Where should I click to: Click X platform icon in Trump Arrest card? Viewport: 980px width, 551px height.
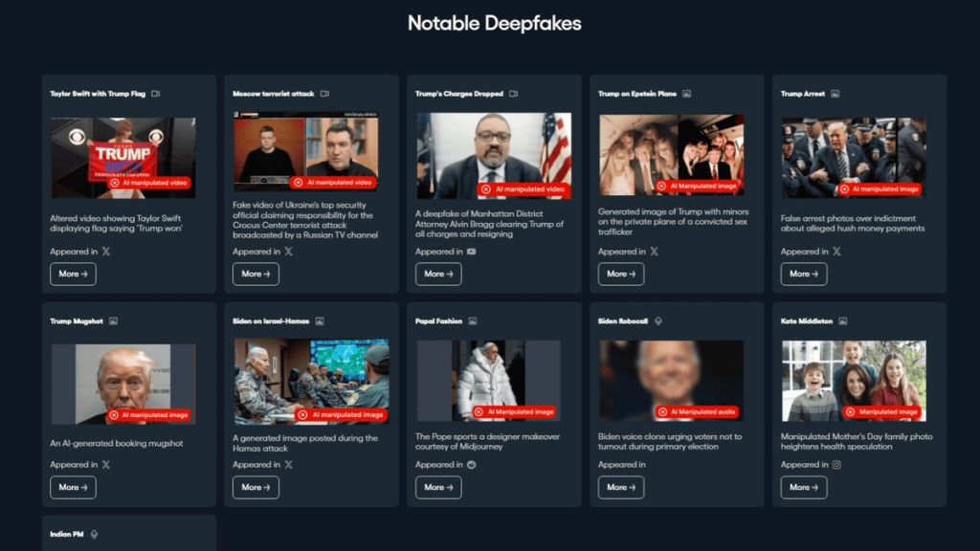(x=836, y=252)
